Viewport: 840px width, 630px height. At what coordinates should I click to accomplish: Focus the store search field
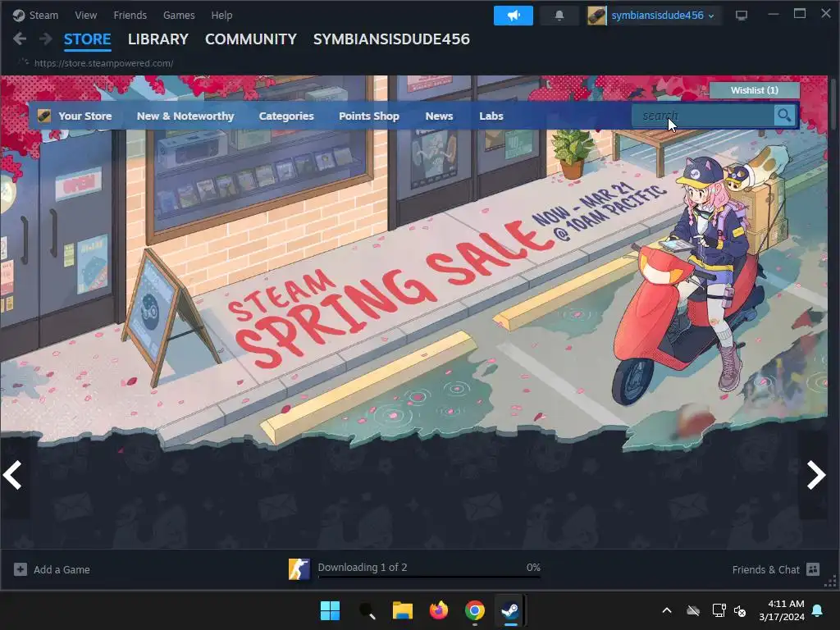702,116
